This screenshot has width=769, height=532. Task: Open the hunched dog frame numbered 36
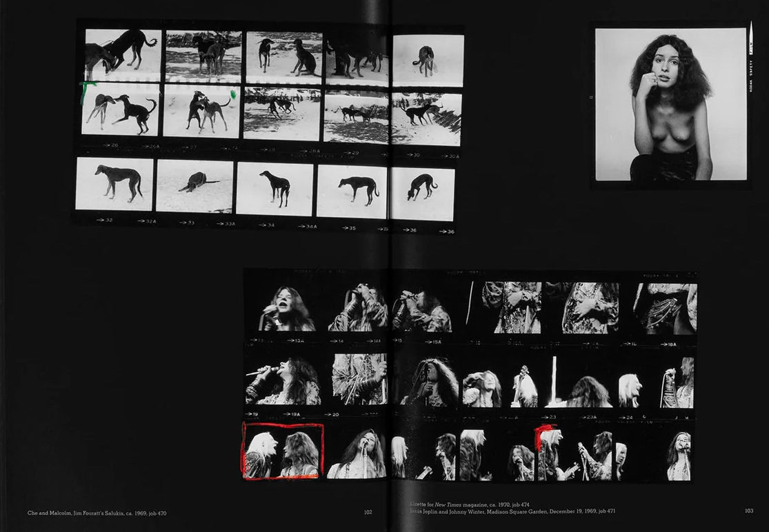(422, 194)
